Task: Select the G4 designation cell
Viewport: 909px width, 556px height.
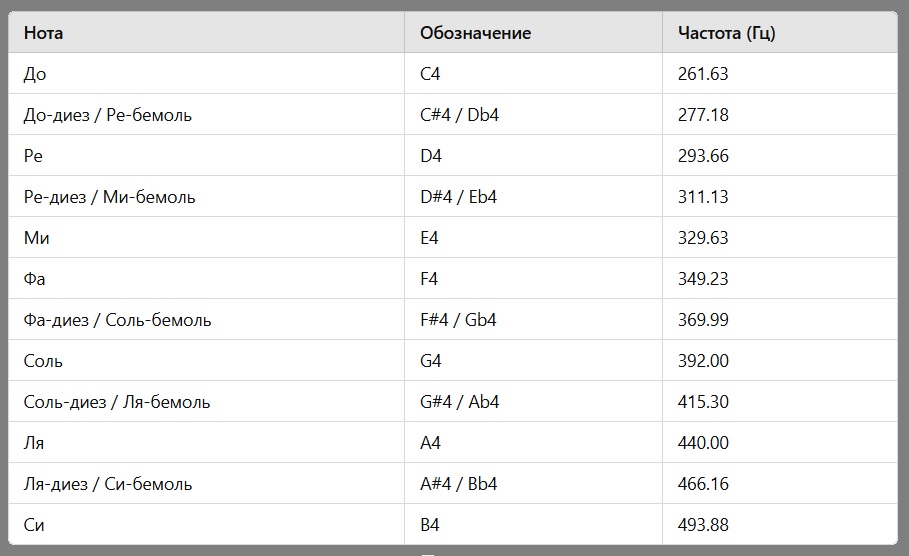Action: [533, 361]
